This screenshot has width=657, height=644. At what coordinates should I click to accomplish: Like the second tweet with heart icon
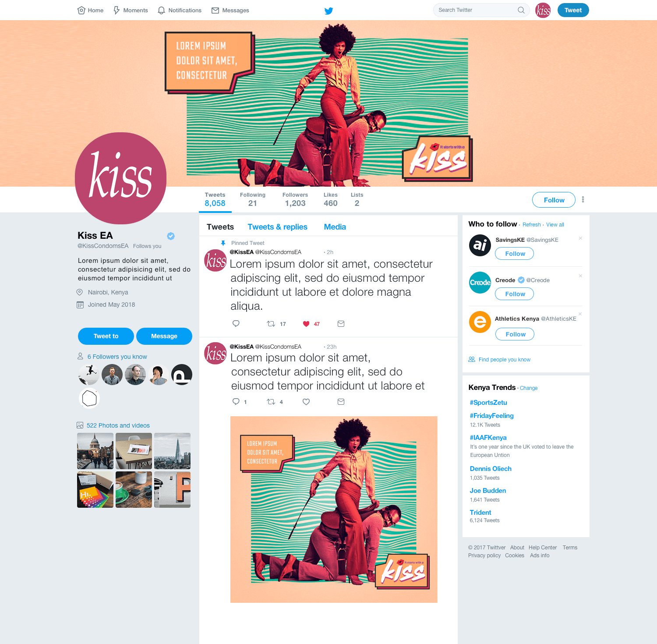[x=306, y=402]
